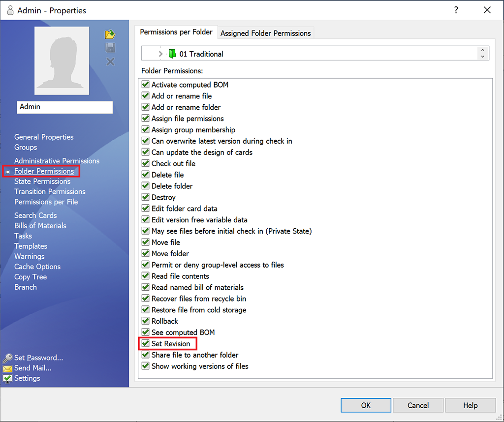Click the Cancel button
Viewport: 504px width, 422px height.
pyautogui.click(x=418, y=405)
